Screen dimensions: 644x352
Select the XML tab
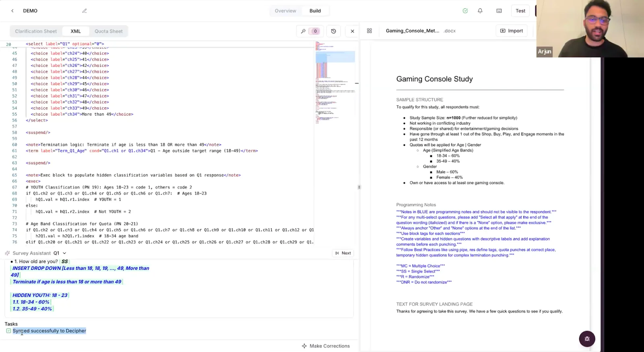[76, 31]
